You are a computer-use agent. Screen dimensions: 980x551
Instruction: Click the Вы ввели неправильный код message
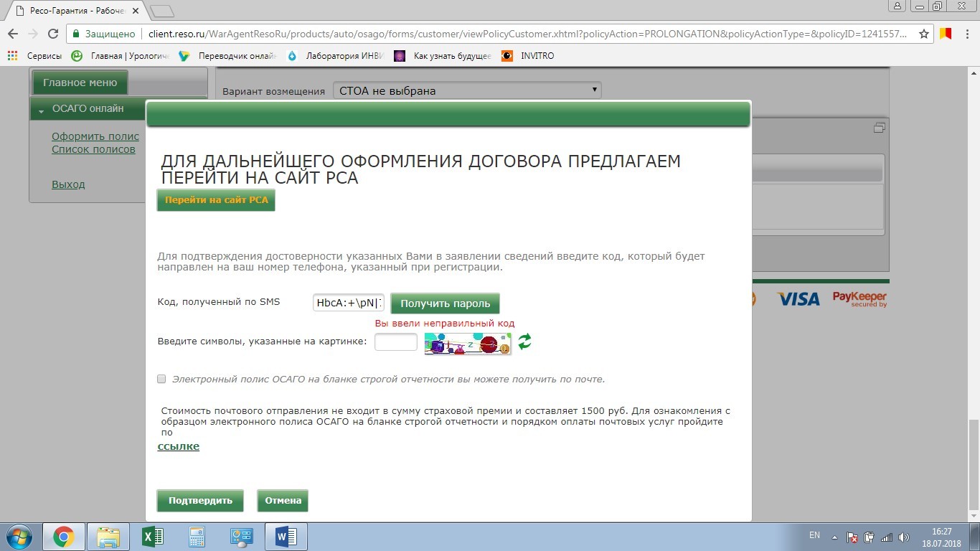[x=445, y=324]
